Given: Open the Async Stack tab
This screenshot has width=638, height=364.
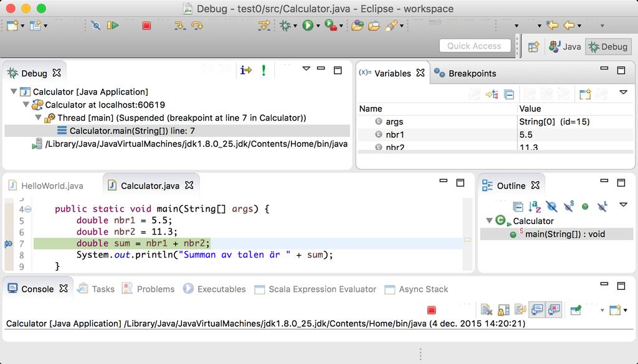Looking at the screenshot, I should click(416, 289).
